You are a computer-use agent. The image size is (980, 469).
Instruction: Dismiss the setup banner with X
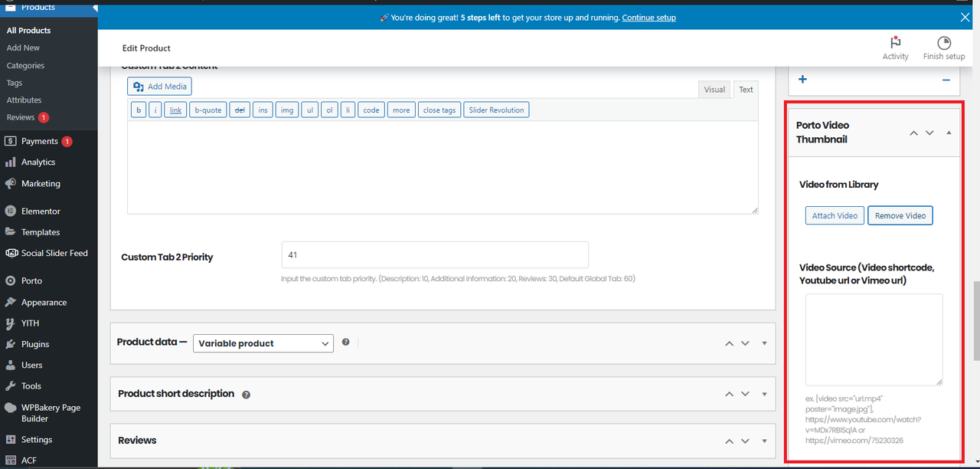[x=965, y=17]
